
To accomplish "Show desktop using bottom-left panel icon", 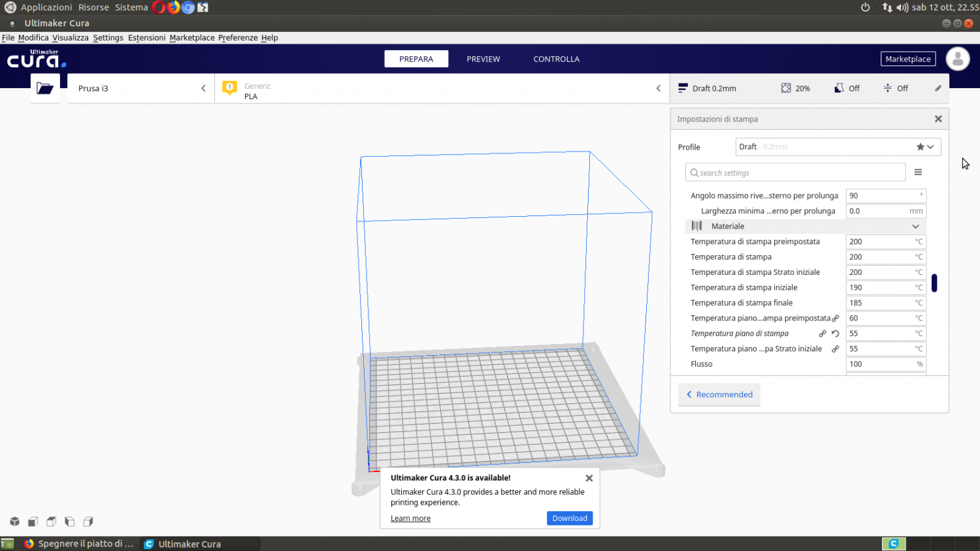I will click(x=7, y=543).
